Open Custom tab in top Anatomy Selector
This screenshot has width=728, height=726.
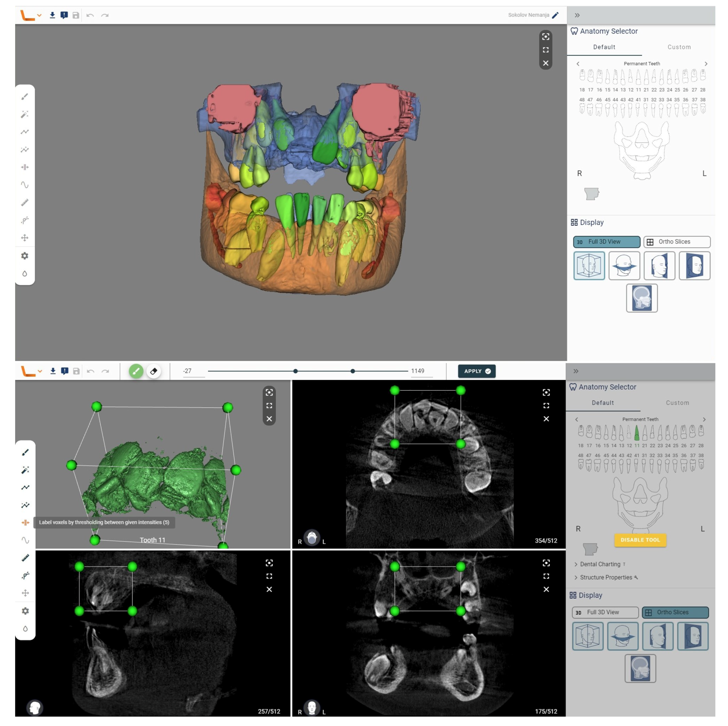pos(679,47)
